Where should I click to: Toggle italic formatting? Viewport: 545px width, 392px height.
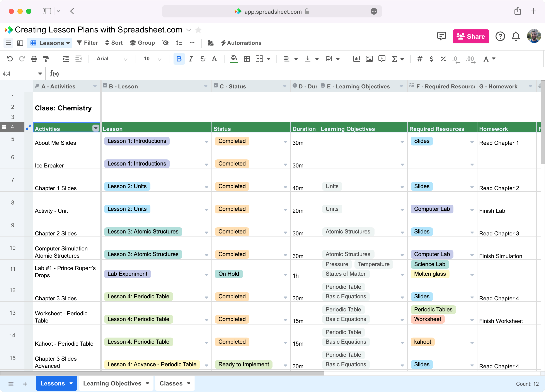pyautogui.click(x=191, y=59)
